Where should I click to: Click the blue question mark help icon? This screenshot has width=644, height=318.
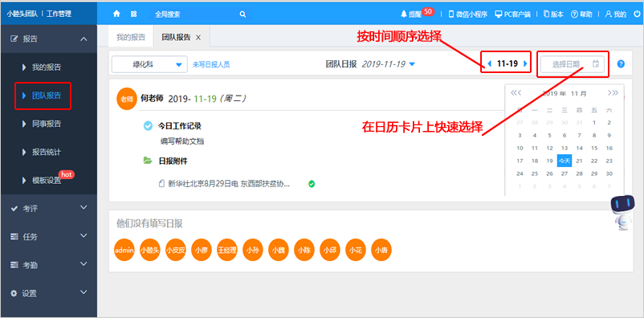[x=621, y=64]
